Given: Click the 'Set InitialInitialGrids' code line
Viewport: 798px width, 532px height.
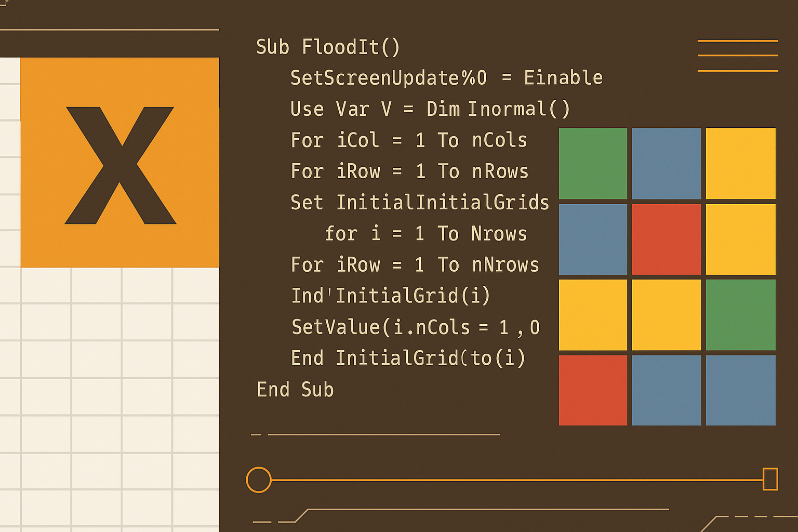Looking at the screenshot, I should click(x=419, y=203).
